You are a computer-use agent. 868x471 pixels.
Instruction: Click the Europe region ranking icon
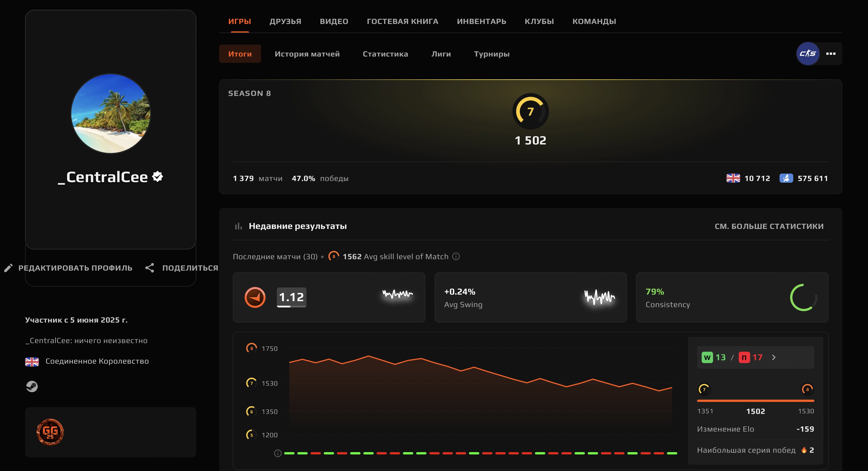click(786, 178)
